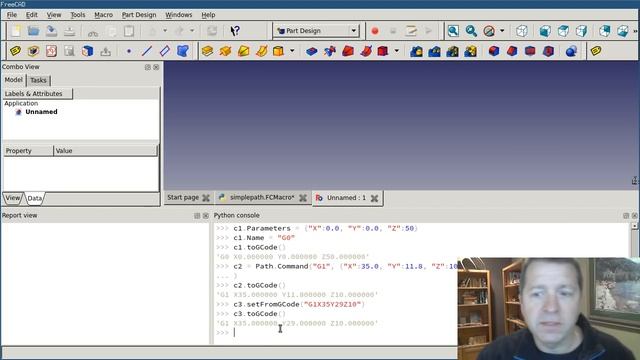Image resolution: width=640 pixels, height=360 pixels.
Task: Select the Additive Pipe tool
Action: pyautogui.click(x=261, y=51)
